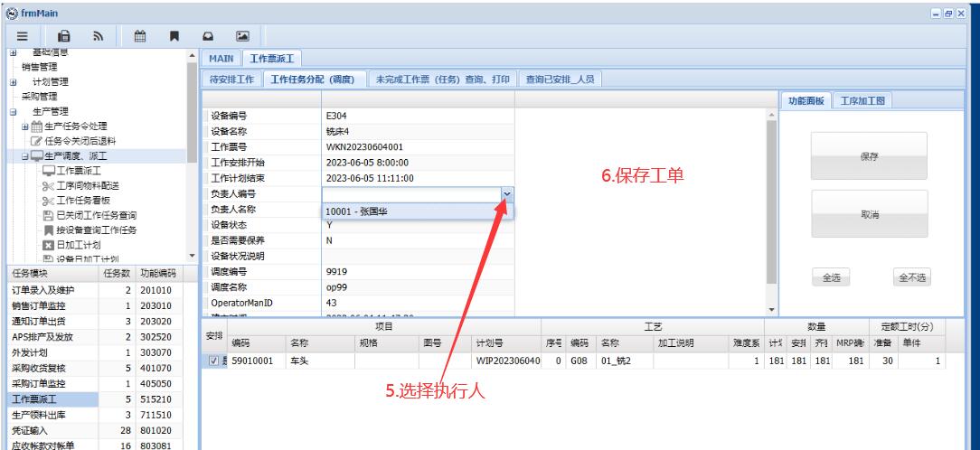Click scissors icon beside 工序间物料配送

click(49, 185)
